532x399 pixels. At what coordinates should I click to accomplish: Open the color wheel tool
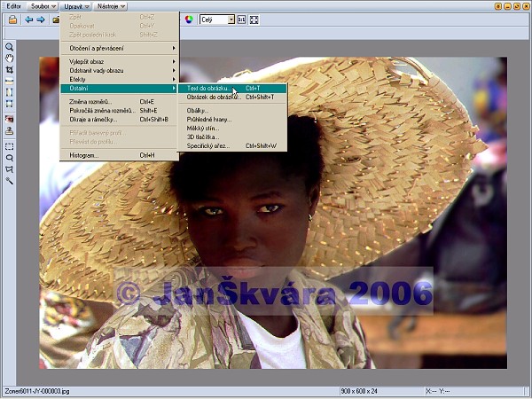point(189,20)
